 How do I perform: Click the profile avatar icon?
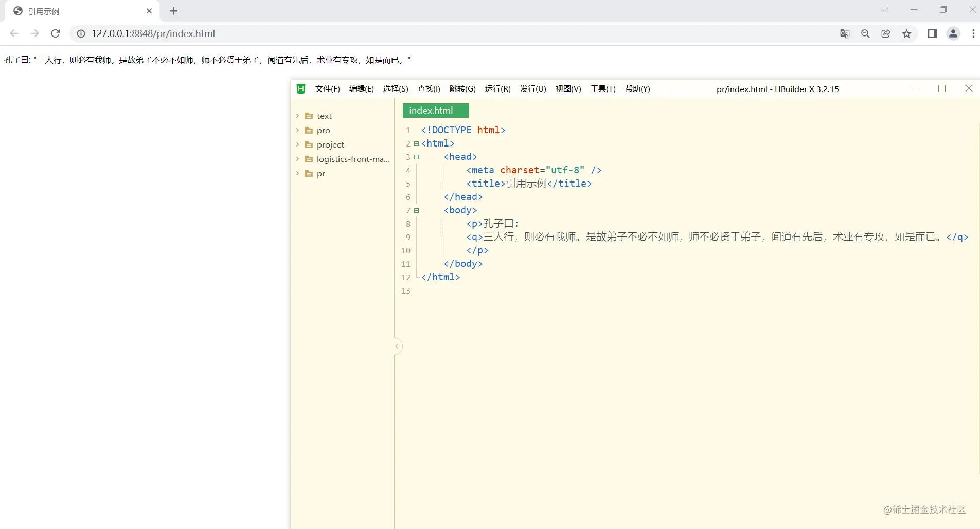(x=954, y=33)
